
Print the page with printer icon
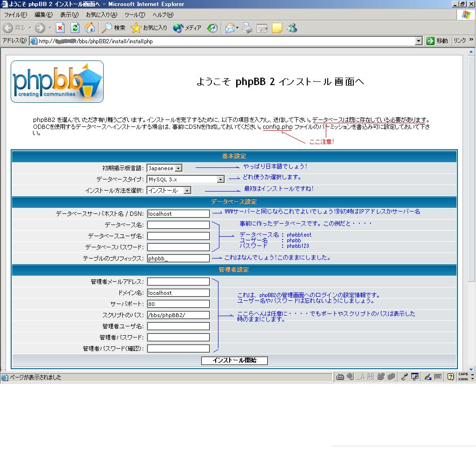coord(247,28)
